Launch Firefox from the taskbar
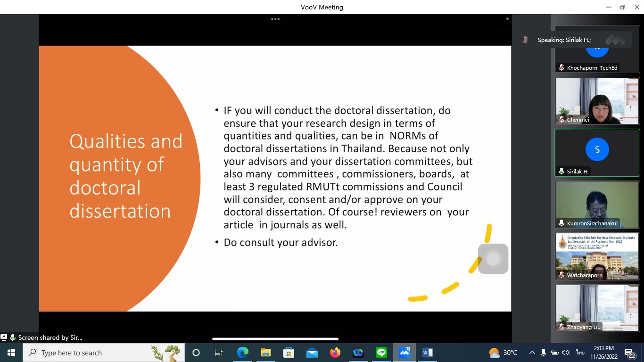Screen dimensions: 644x362 pos(335,353)
